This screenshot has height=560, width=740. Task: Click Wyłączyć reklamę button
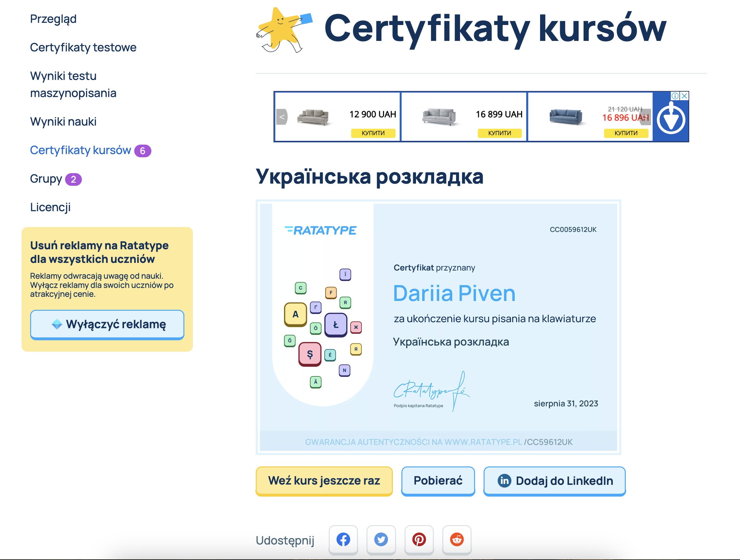[107, 324]
